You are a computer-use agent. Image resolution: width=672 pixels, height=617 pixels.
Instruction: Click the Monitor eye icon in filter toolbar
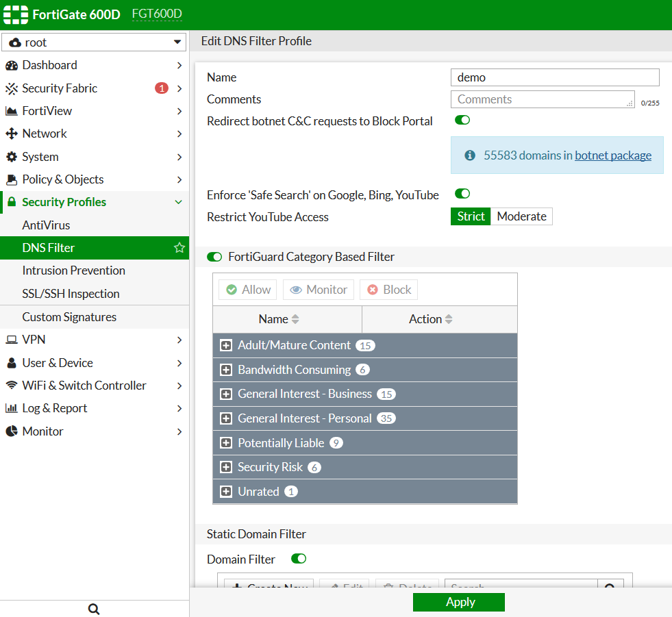point(296,290)
